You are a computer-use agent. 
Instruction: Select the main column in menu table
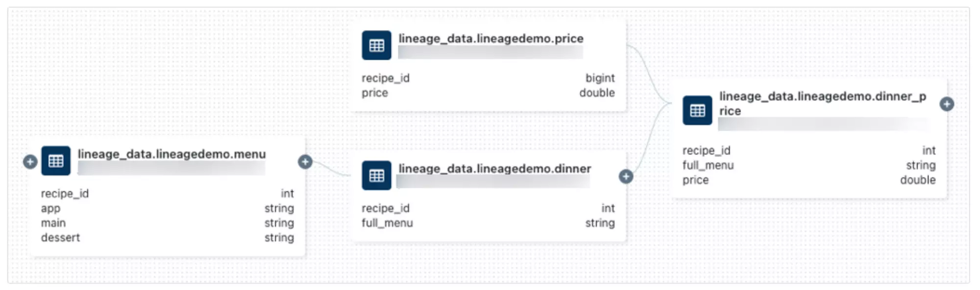[x=168, y=223]
